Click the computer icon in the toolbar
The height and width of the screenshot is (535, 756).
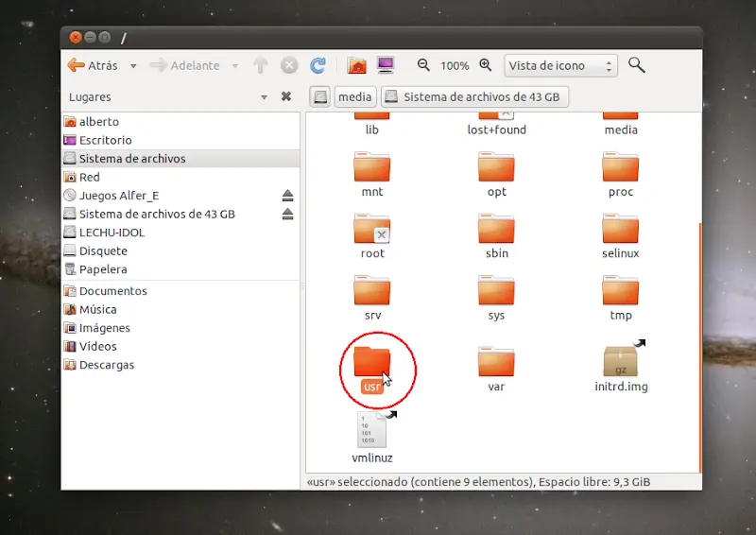(x=386, y=65)
